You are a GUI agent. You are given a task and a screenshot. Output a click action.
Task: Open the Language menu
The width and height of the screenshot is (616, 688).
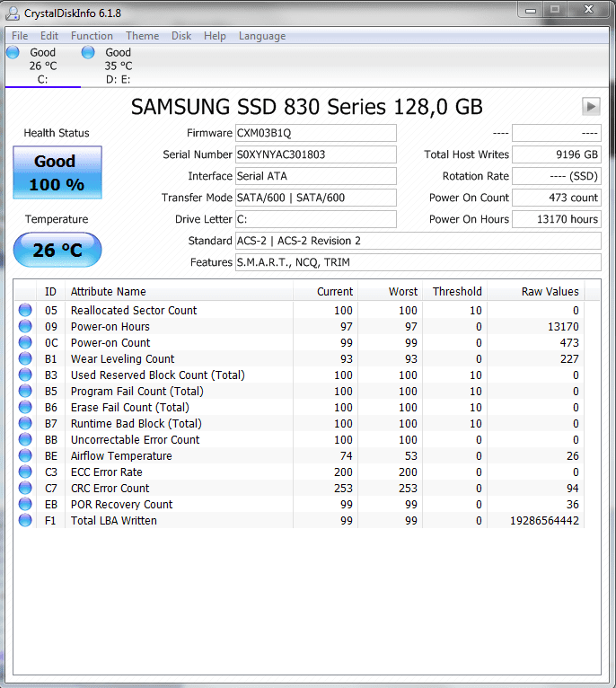pyautogui.click(x=262, y=36)
